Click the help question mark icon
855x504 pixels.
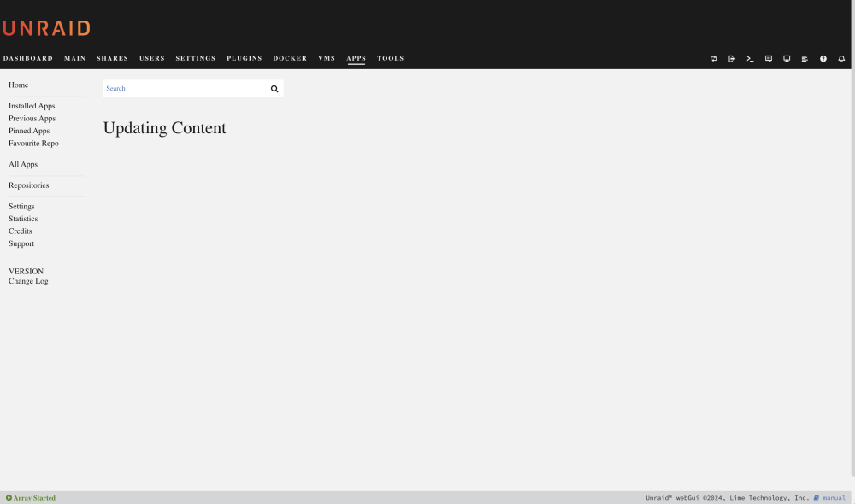point(823,59)
